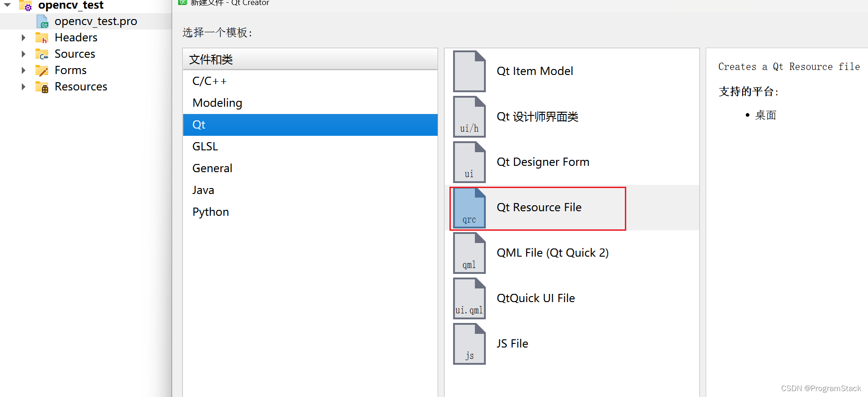Click the Forms folder icon
This screenshot has height=397, width=868.
coord(42,70)
